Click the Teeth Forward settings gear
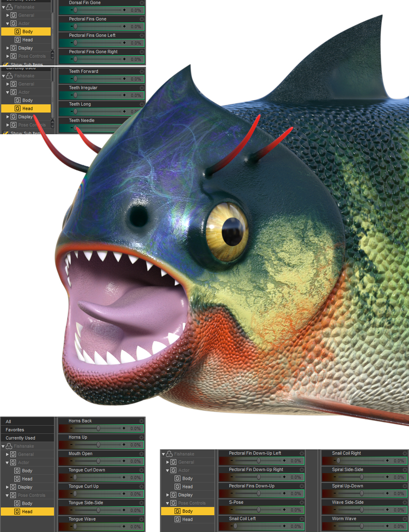Viewport: 409px width, 532px height. (x=142, y=72)
